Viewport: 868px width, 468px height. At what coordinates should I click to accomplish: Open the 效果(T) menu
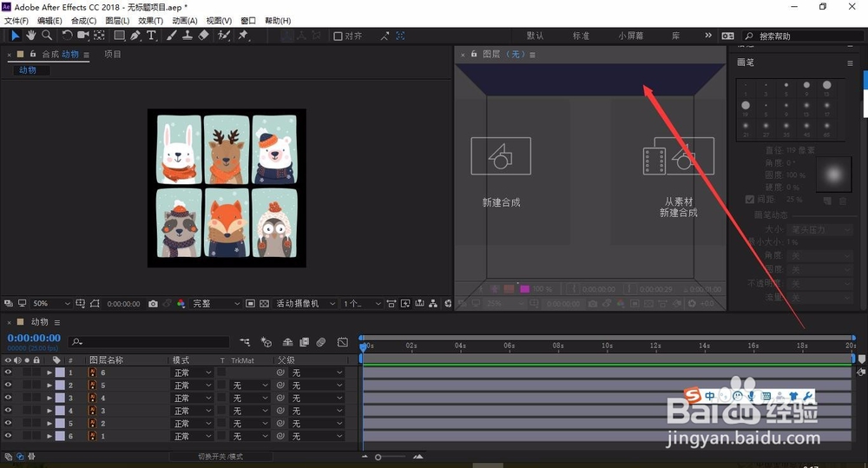click(x=150, y=21)
